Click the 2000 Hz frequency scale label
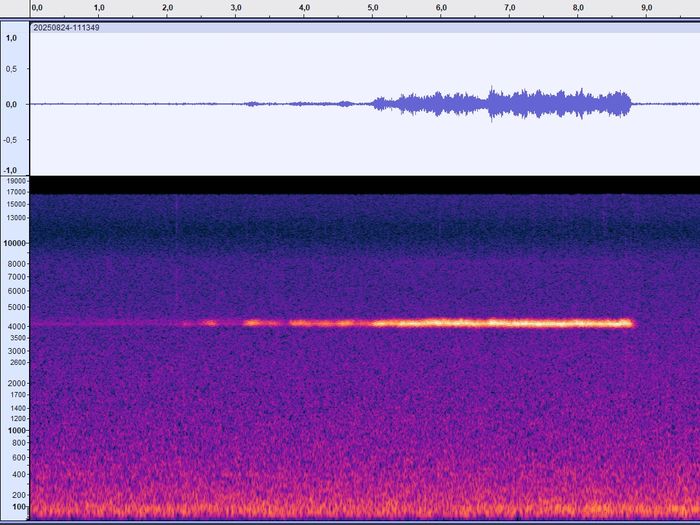The height and width of the screenshot is (525, 700). click(17, 384)
